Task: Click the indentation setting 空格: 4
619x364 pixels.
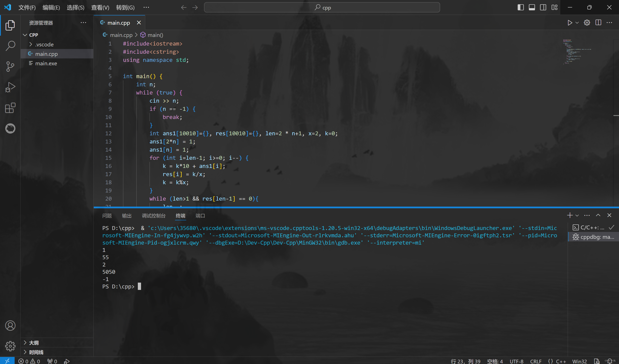Action: (x=495, y=361)
